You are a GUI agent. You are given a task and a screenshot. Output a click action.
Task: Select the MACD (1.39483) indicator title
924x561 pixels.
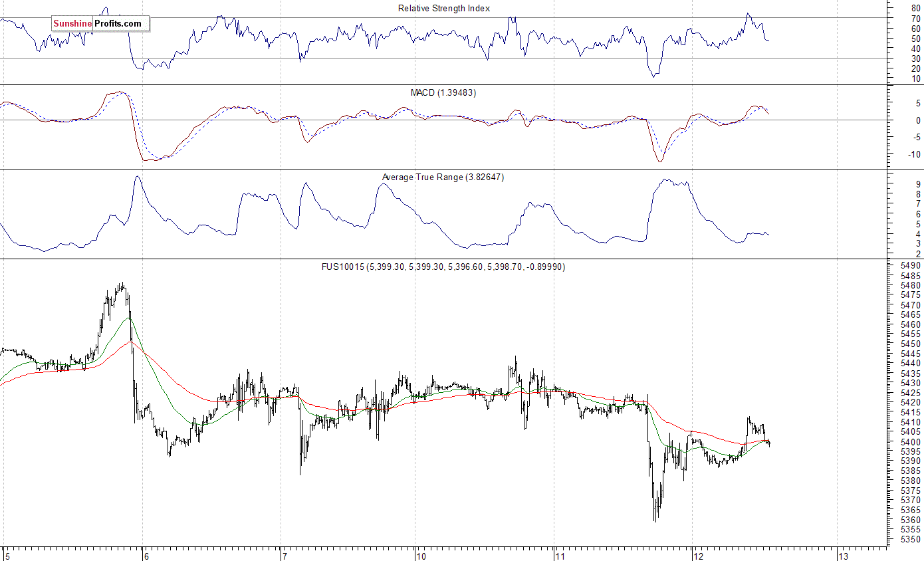(443, 92)
